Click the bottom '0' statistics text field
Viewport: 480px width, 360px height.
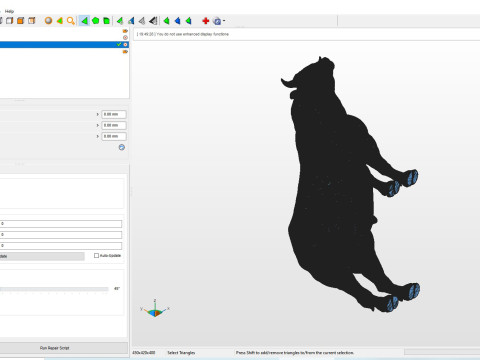pos(61,246)
